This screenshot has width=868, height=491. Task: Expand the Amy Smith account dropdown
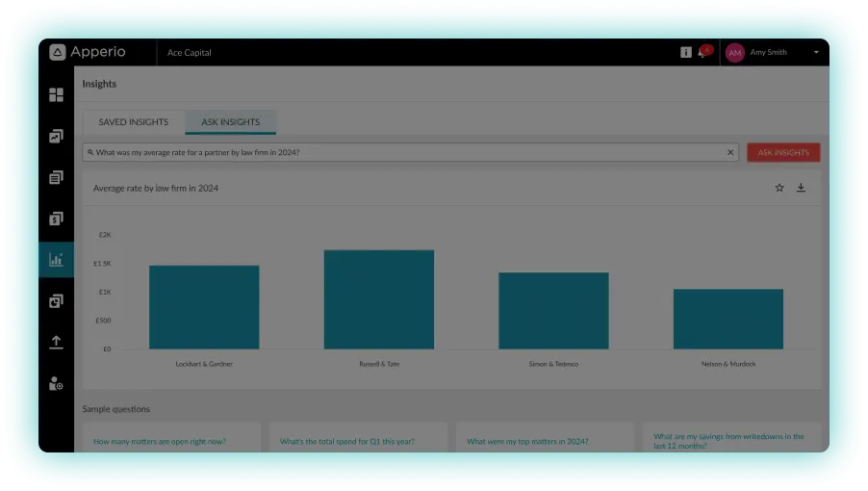pyautogui.click(x=816, y=53)
